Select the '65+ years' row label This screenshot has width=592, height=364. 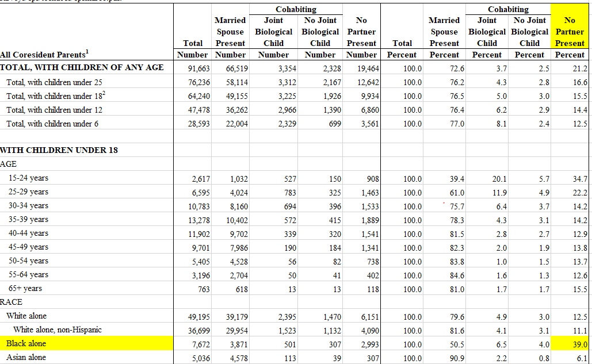(x=25, y=289)
